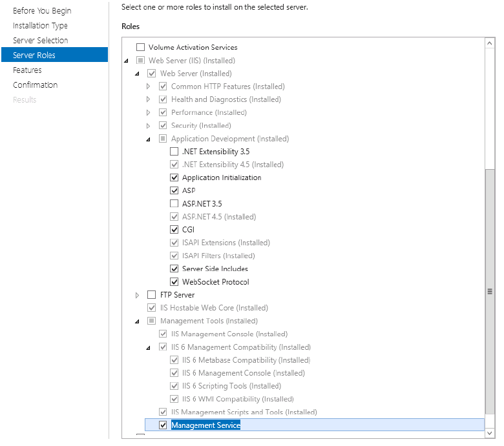The image size is (504, 446).
Task: Expand Common HTTP Features node
Action: [x=148, y=86]
